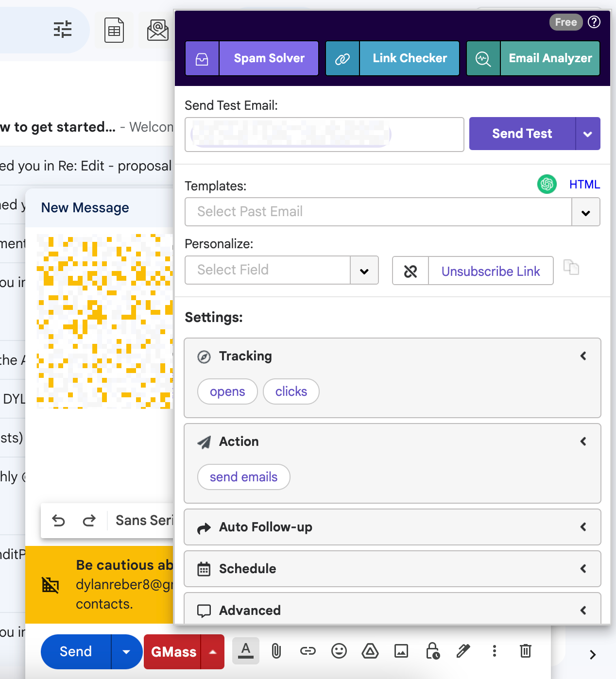The height and width of the screenshot is (679, 616).
Task: Toggle confidential mode lock icon
Action: pos(432,651)
